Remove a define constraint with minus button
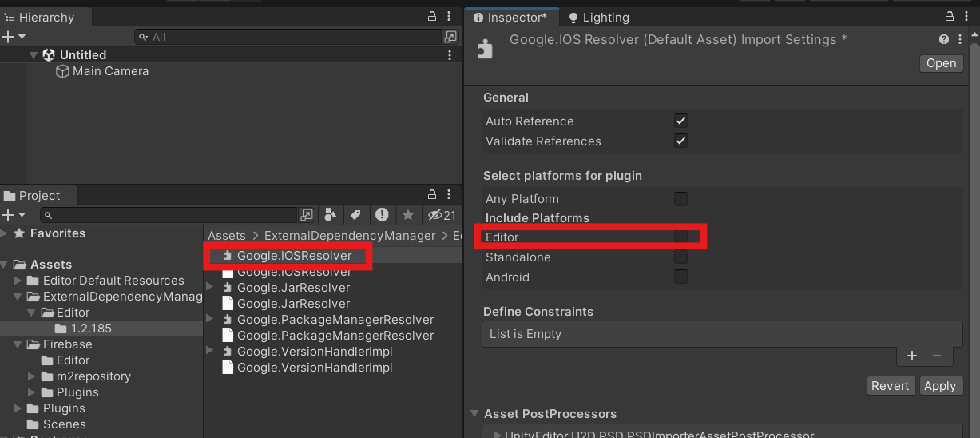The height and width of the screenshot is (438, 980). point(937,356)
